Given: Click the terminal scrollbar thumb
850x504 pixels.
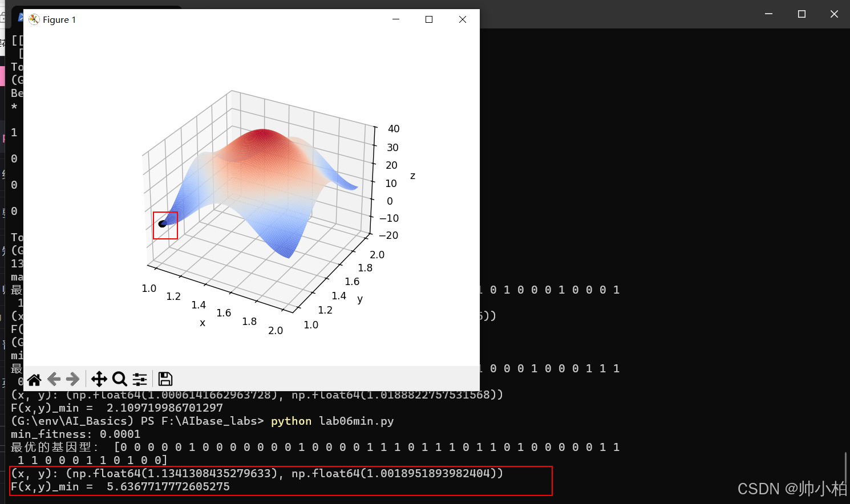Looking at the screenshot, I should 845,468.
